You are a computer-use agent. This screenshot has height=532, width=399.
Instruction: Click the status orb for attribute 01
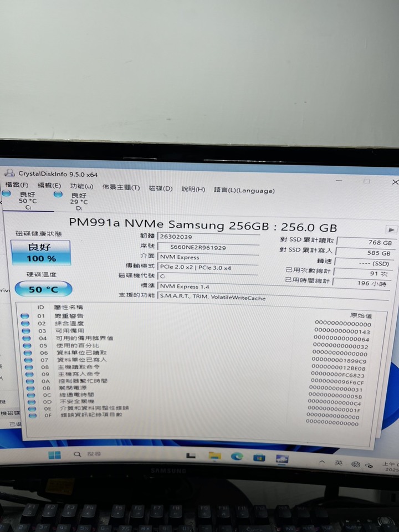25,316
